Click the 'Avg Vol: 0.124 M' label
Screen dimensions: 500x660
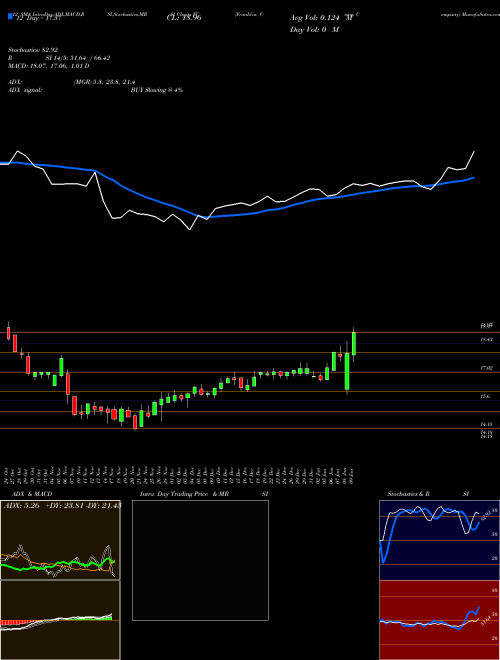click(x=321, y=18)
